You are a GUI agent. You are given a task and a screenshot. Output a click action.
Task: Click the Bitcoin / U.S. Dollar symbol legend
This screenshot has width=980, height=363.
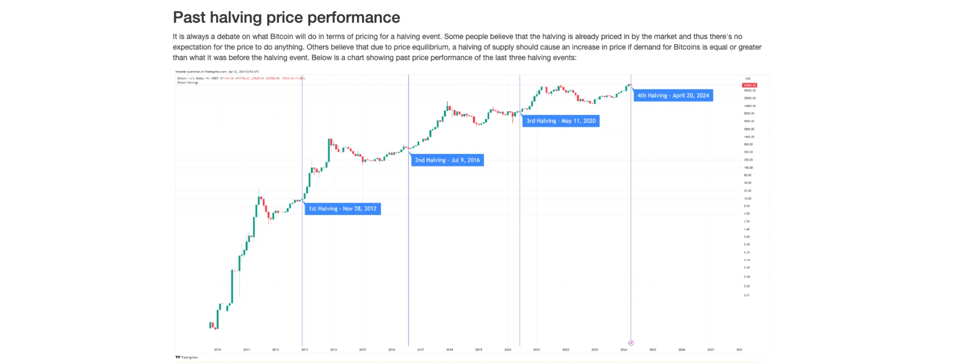click(x=198, y=78)
